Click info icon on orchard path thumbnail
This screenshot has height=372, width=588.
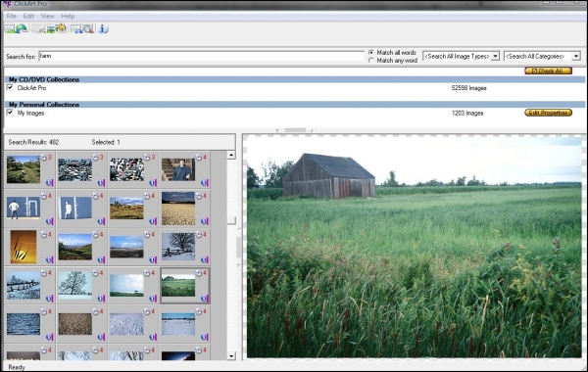49,183
